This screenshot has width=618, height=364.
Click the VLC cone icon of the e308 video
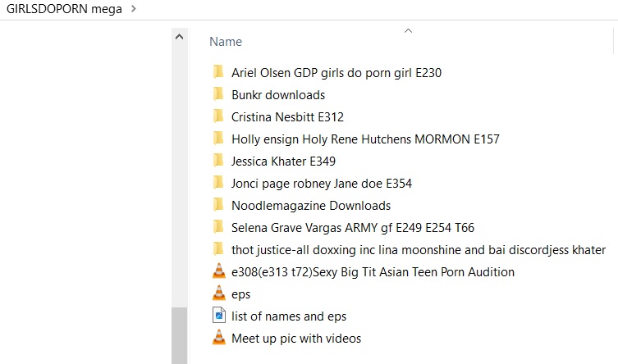click(219, 271)
